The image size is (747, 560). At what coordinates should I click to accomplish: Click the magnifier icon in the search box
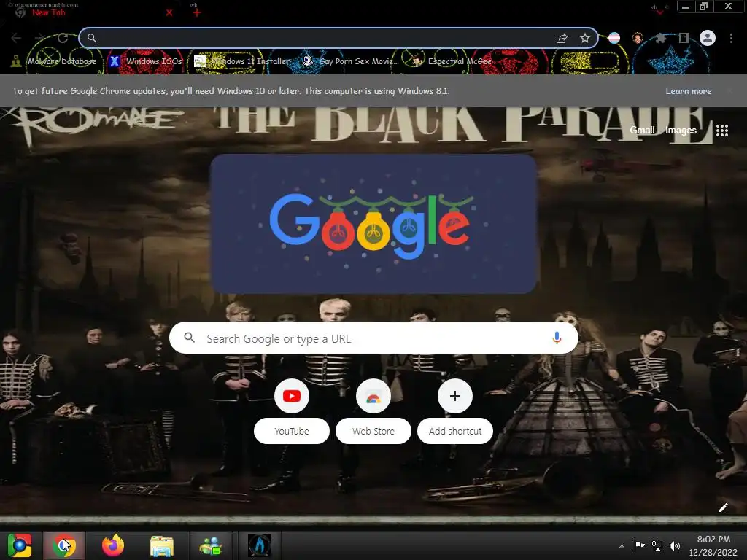(189, 338)
